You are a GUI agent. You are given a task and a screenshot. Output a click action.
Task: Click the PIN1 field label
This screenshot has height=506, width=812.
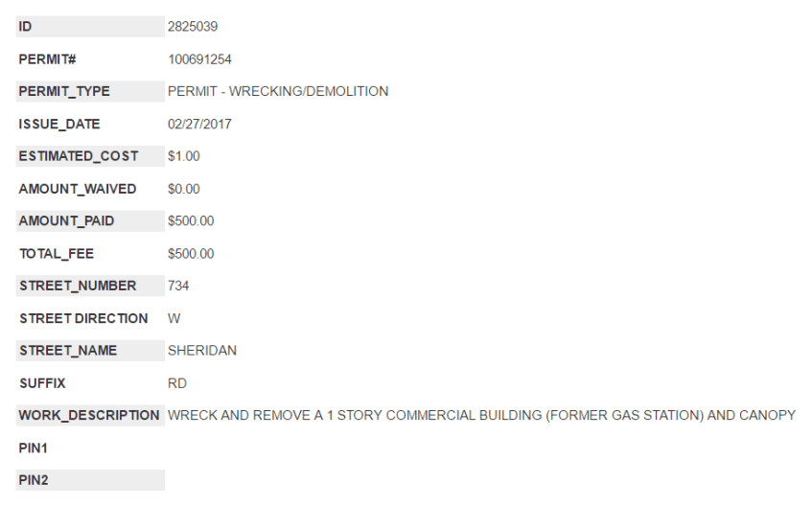point(34,448)
